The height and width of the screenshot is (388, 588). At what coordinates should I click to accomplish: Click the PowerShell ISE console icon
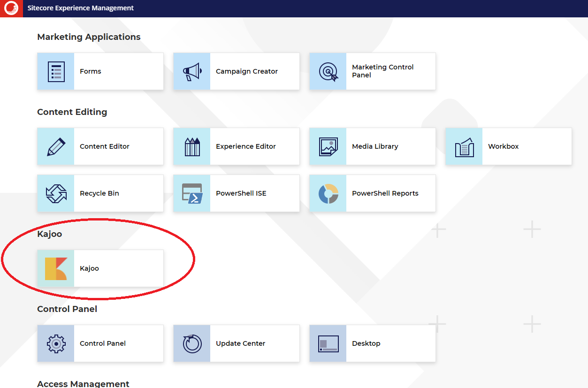pos(192,193)
